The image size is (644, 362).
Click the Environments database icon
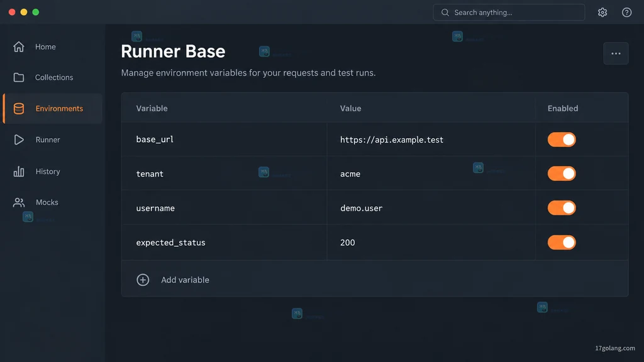click(18, 108)
